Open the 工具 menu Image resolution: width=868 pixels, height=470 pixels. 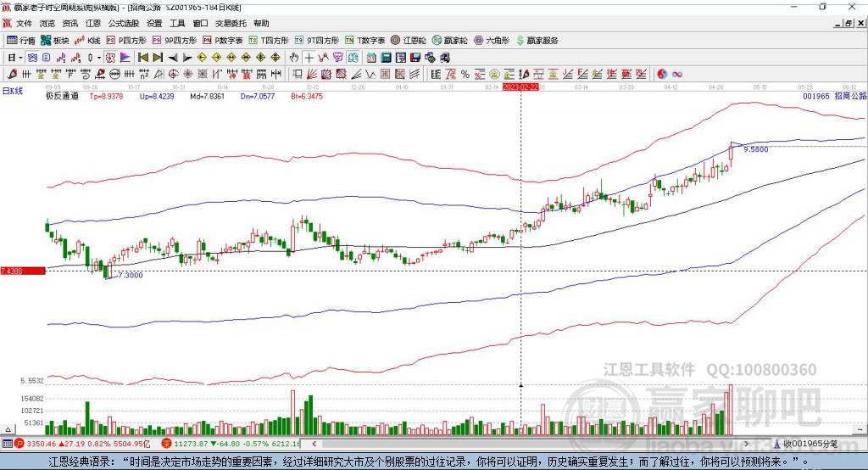point(177,23)
